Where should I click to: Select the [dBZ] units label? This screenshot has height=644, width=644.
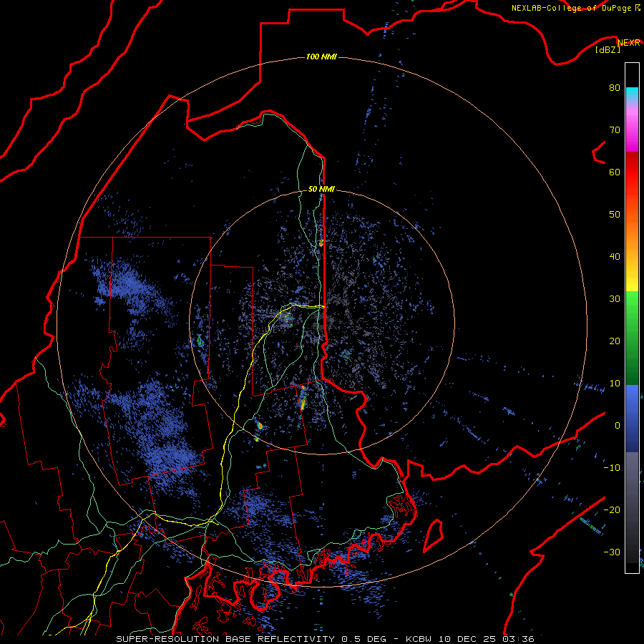click(608, 50)
